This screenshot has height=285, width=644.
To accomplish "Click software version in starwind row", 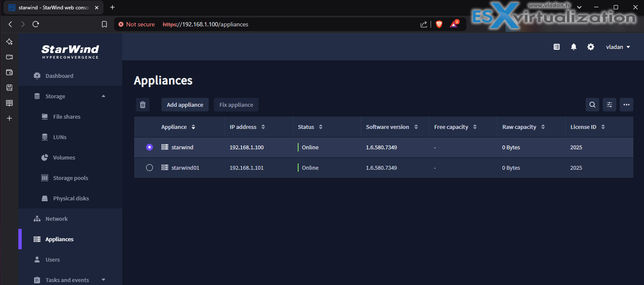I will click(381, 147).
